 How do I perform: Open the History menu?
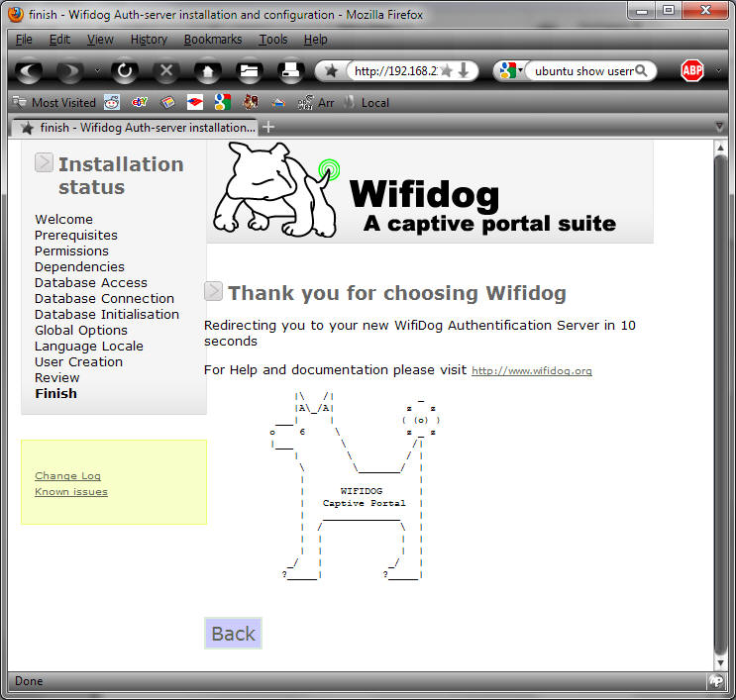click(x=149, y=40)
